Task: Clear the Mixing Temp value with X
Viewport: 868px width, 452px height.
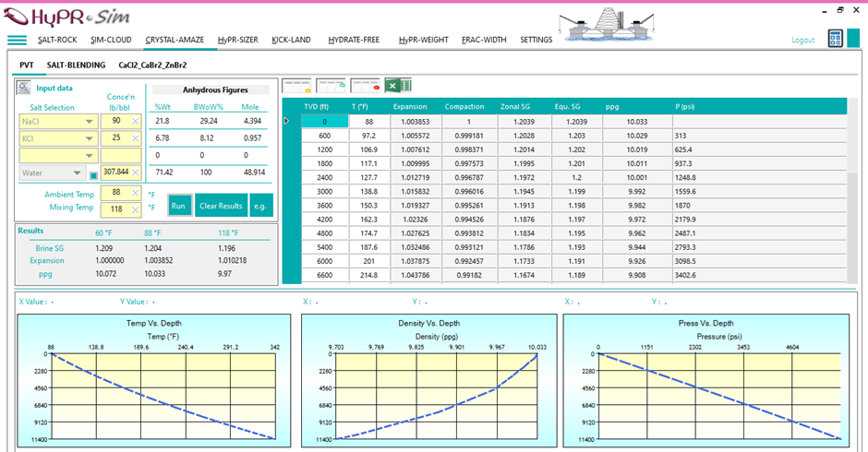Action: 135,209
